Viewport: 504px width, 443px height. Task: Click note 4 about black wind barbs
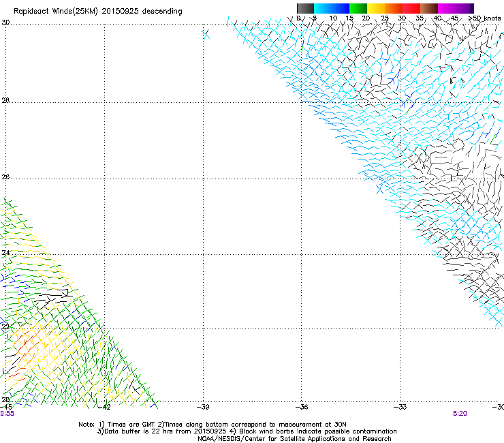tap(313, 431)
